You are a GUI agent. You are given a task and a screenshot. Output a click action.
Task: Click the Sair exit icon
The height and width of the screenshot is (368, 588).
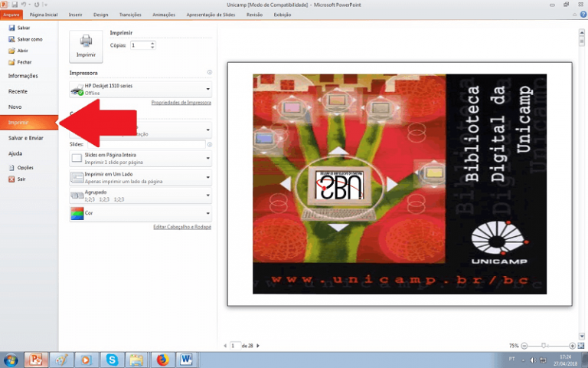(11, 179)
